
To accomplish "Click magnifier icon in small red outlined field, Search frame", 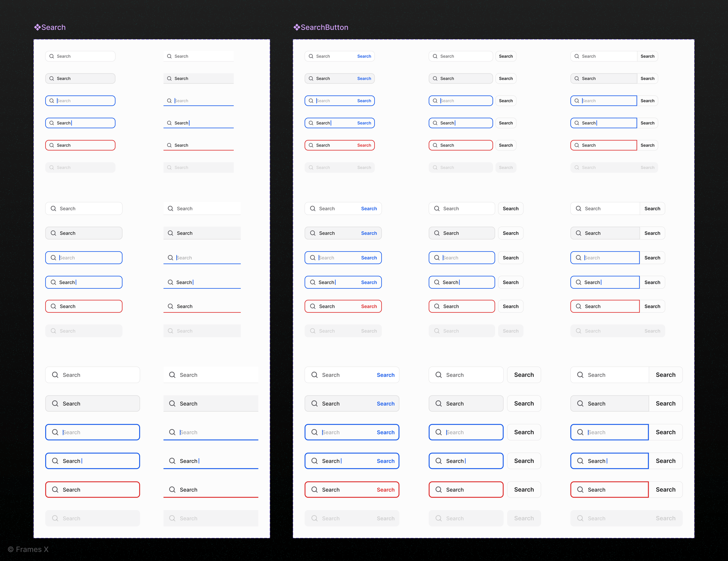I will pos(52,145).
